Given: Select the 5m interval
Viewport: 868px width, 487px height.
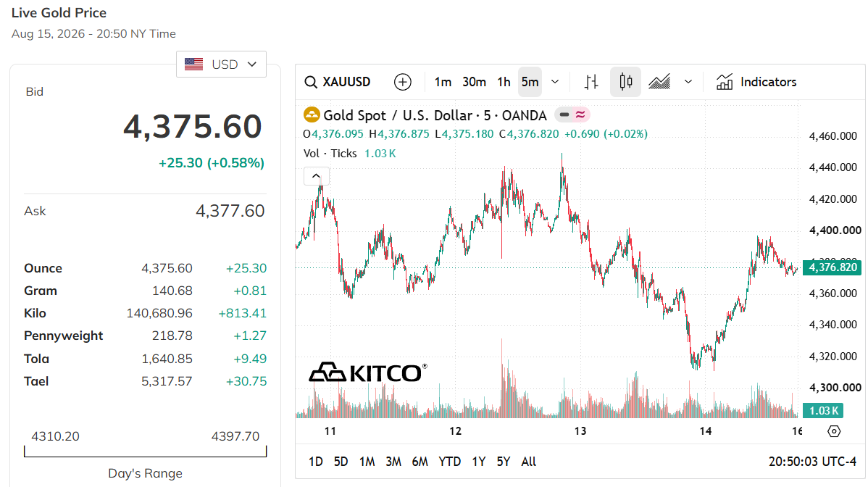Looking at the screenshot, I should pos(530,82).
